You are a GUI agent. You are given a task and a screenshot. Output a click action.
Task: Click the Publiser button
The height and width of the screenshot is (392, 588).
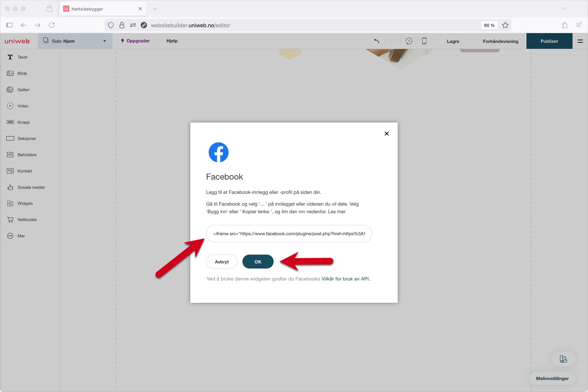pos(549,41)
